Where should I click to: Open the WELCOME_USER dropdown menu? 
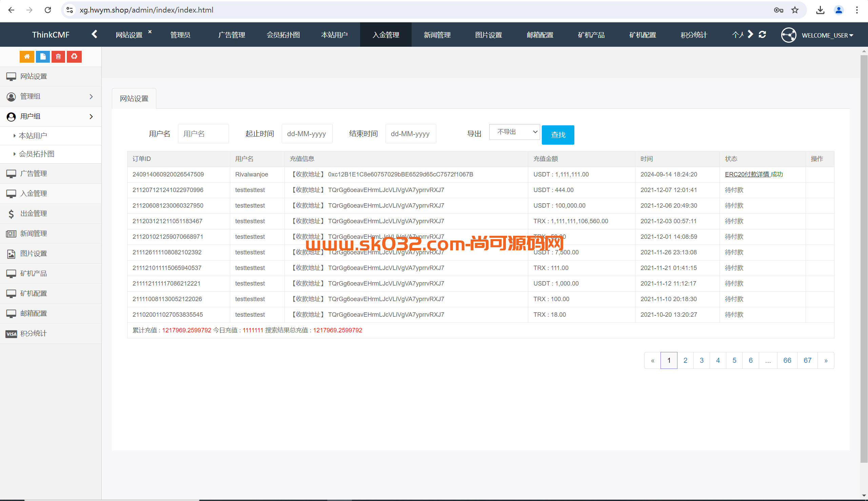point(827,35)
